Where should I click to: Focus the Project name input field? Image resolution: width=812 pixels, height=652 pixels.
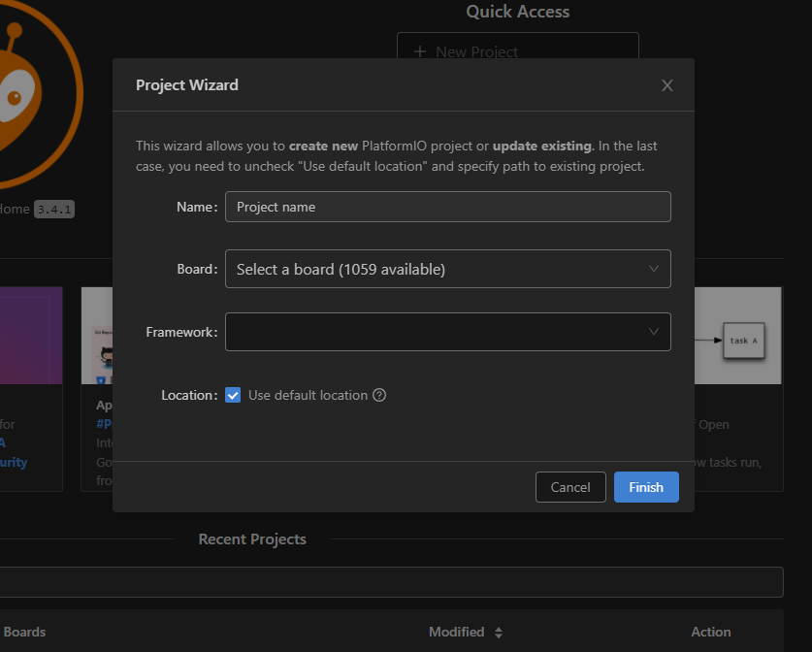(447, 207)
